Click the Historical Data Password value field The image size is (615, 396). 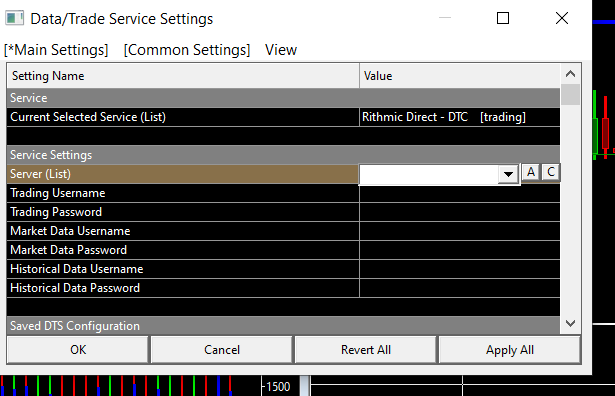coord(459,288)
